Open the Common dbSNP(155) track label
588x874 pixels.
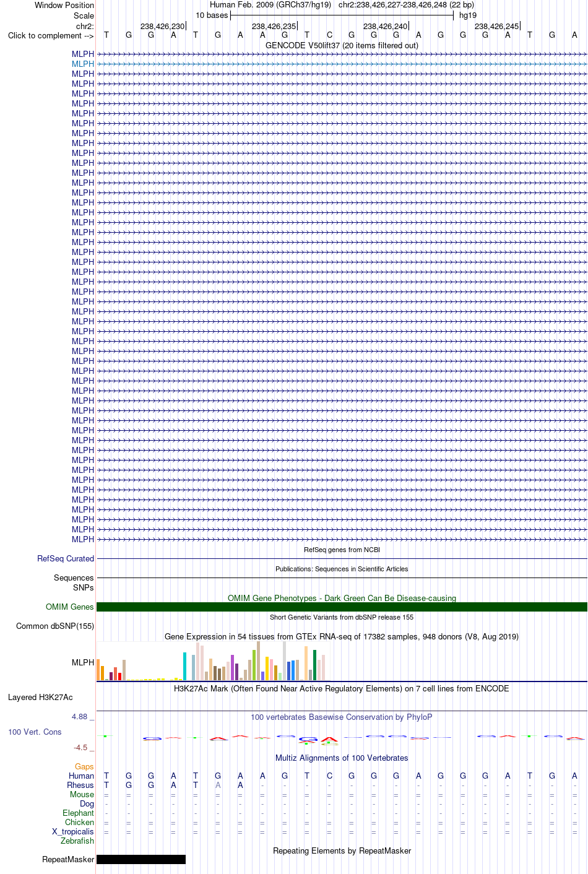tap(55, 626)
